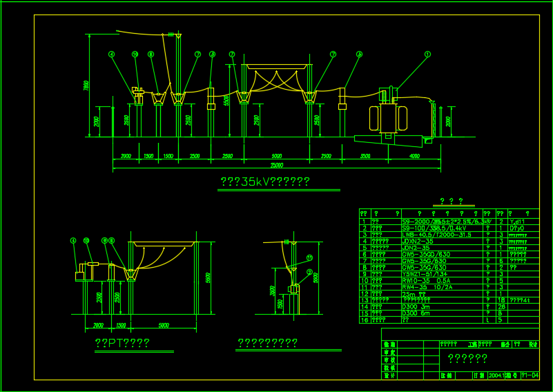Select the 3500 horizontal dimension text
Screen dimensions: 553x392
coord(365,156)
